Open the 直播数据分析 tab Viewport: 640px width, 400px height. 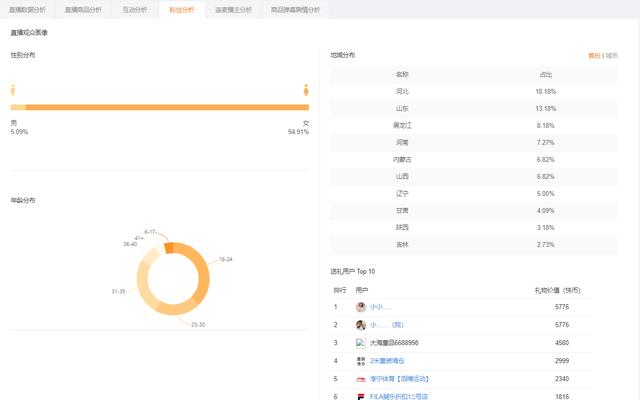[x=27, y=9]
